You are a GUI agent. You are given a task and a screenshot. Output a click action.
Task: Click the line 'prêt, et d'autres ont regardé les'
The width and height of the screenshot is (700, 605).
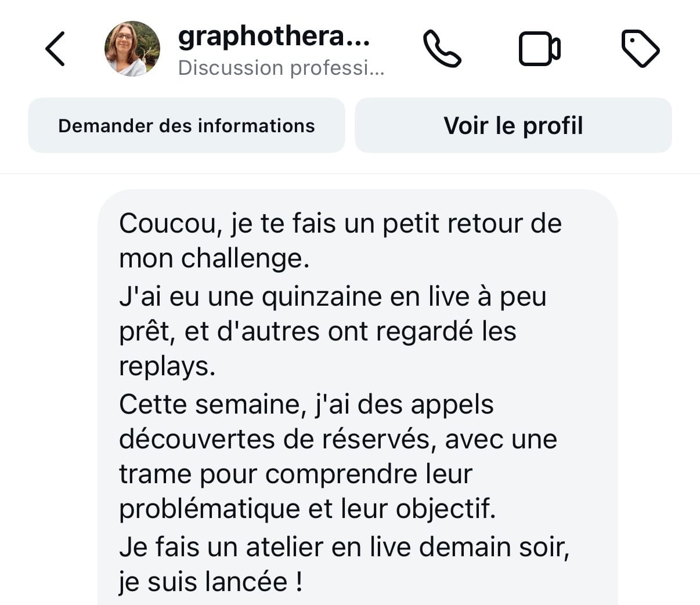(317, 331)
